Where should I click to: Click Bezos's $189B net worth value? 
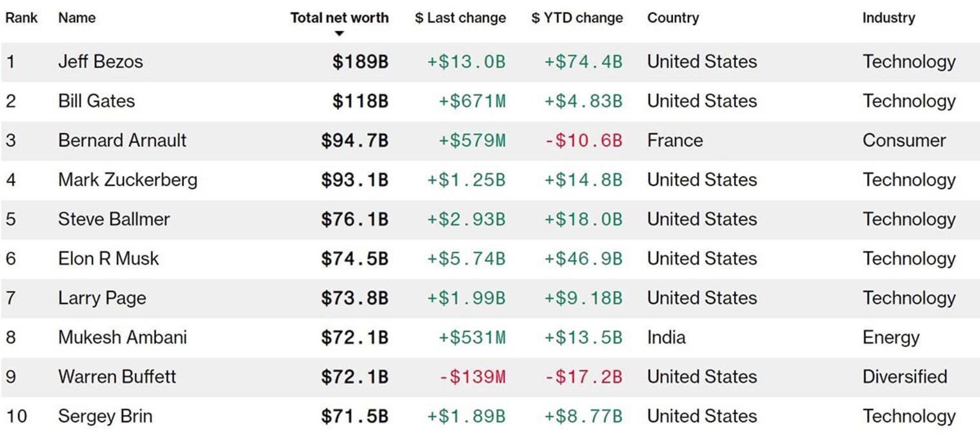click(360, 62)
